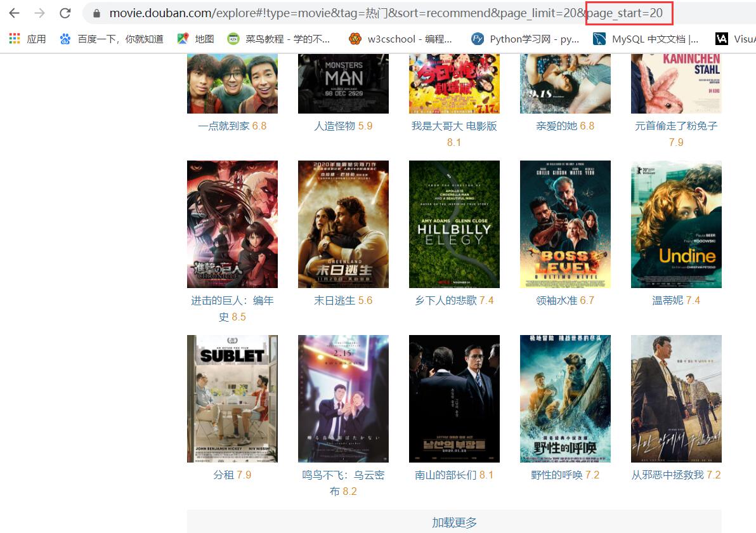This screenshot has height=533, width=756.
Task: Open the w3cschool bookmark
Action: tap(401, 39)
